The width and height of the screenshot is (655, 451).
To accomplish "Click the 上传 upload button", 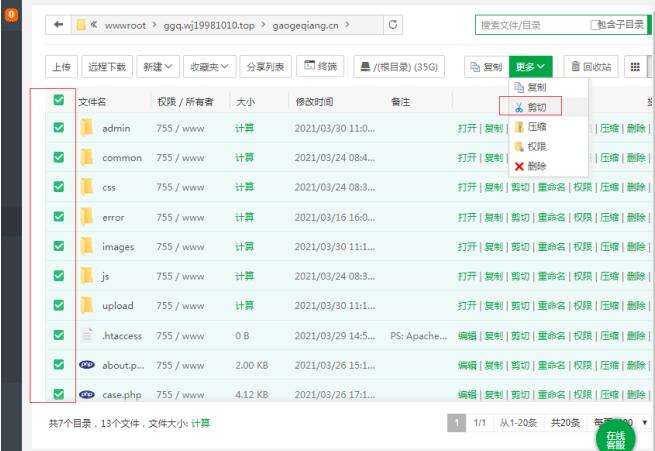I will 62,67.
